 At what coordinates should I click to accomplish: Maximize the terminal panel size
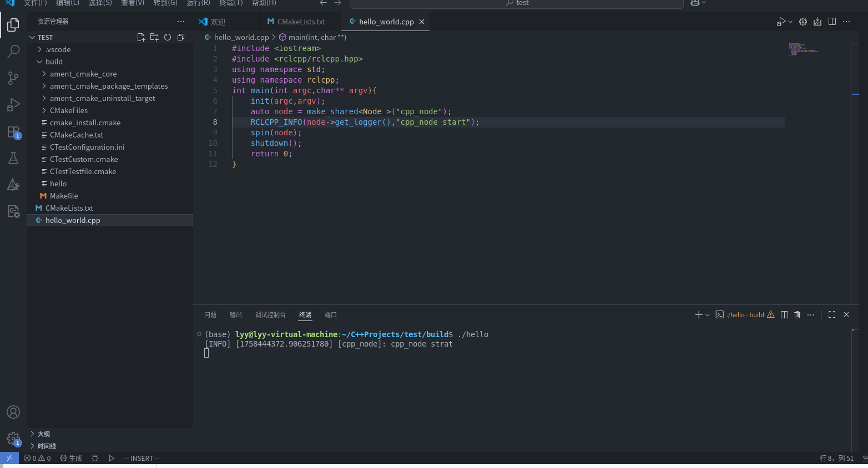point(832,314)
